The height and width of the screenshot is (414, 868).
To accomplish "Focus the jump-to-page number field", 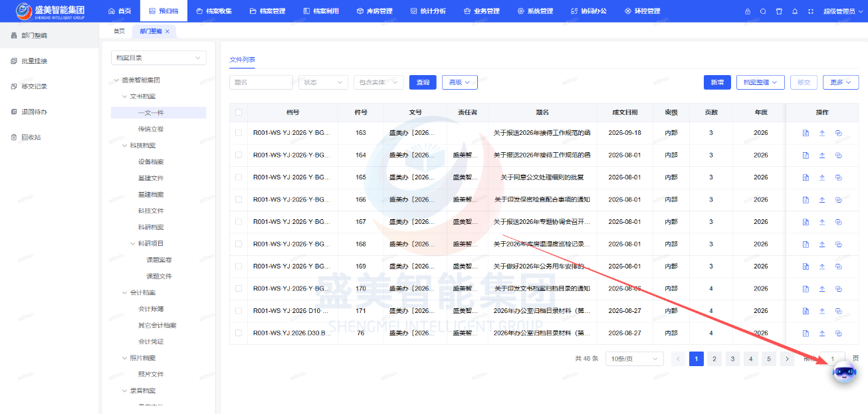I will pos(832,359).
